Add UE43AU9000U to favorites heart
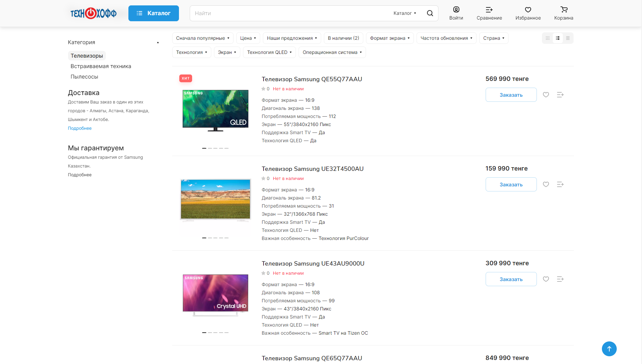 (546, 279)
